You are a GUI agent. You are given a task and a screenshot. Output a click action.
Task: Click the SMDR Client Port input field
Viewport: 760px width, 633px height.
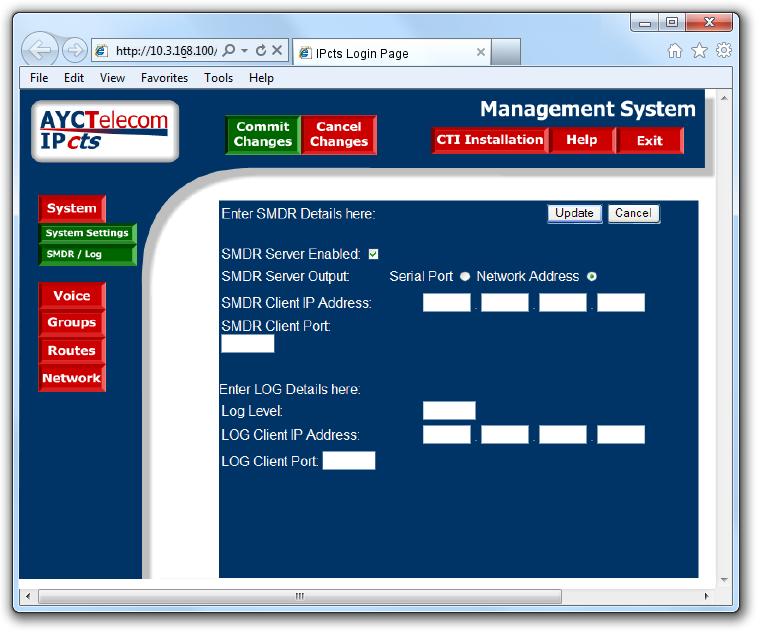[247, 344]
